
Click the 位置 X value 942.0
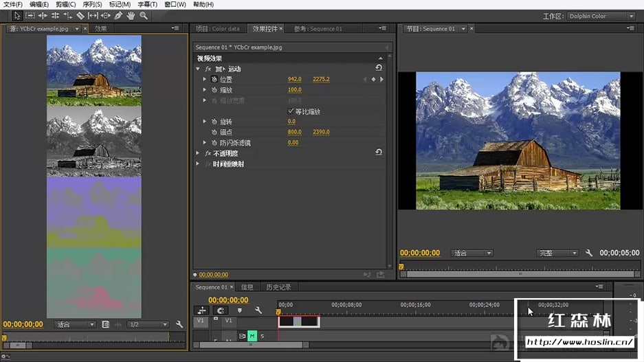coord(294,79)
